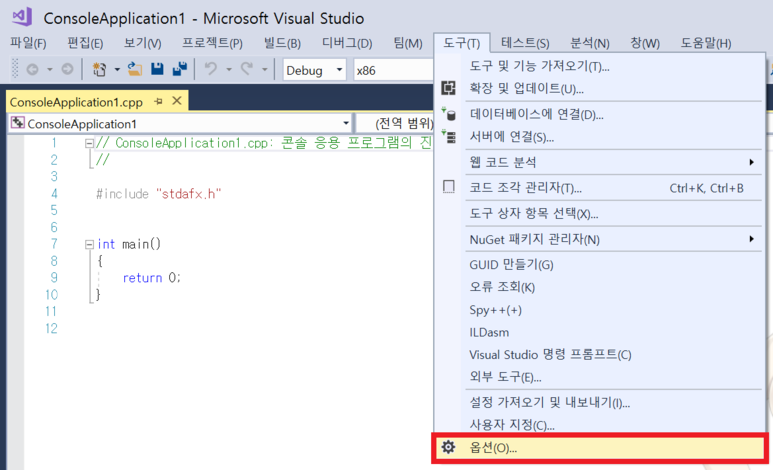The image size is (773, 470).
Task: Select Visual Studio 명령 프롬프트(C) entry
Action: click(599, 355)
